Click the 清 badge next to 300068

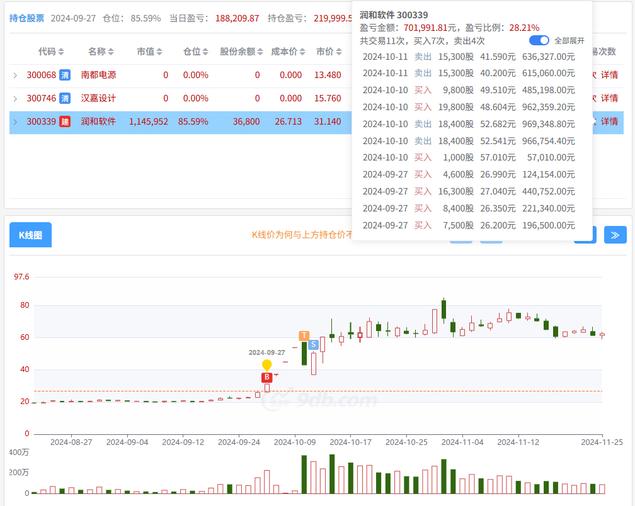click(x=65, y=75)
